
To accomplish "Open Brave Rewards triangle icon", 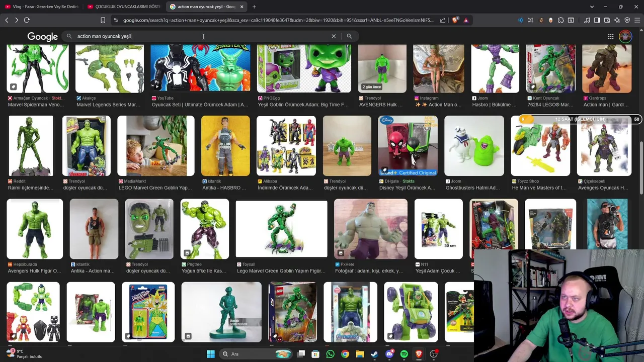I will pos(466,20).
